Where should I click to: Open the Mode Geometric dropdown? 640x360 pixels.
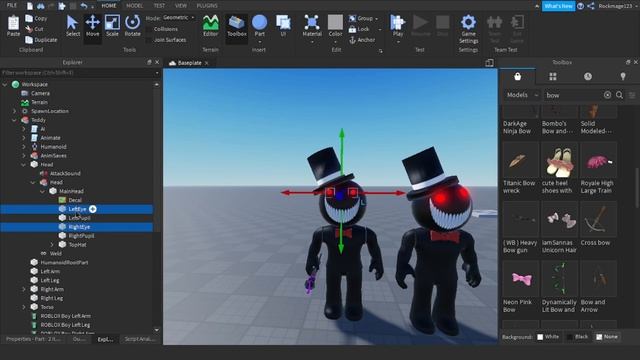[178, 18]
